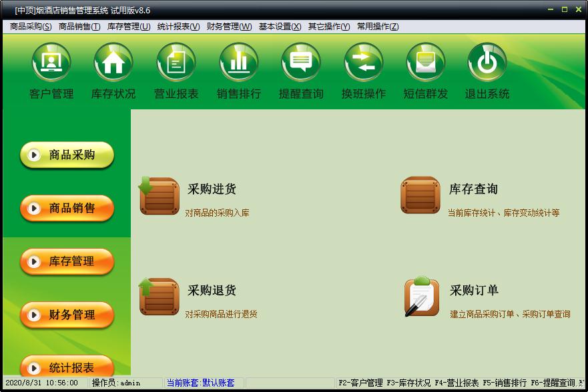Click the F5-销售排行 shortcut hint
Viewport: 588px width, 392px height.
(505, 383)
